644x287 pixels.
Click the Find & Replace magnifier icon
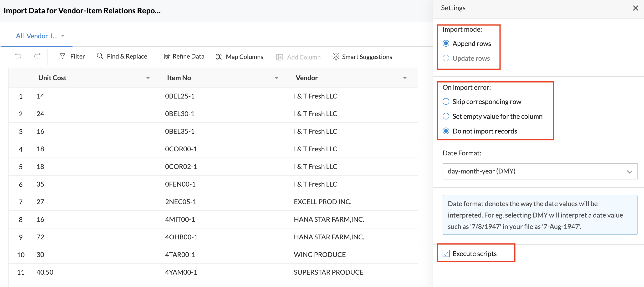tap(100, 56)
